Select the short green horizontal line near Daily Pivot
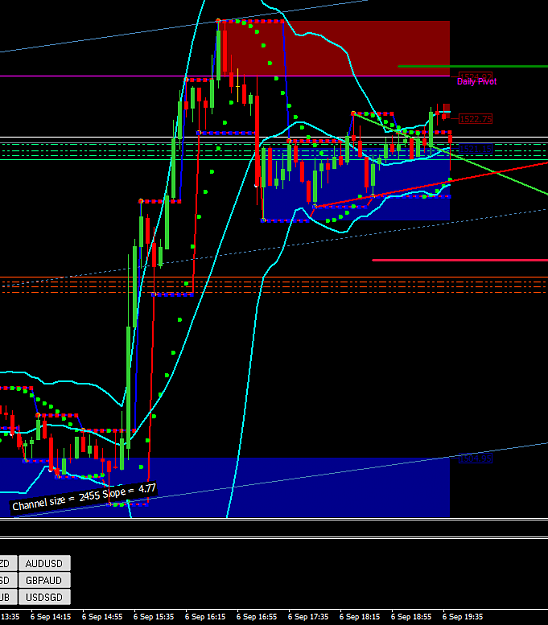The image size is (548, 625). coord(473,66)
